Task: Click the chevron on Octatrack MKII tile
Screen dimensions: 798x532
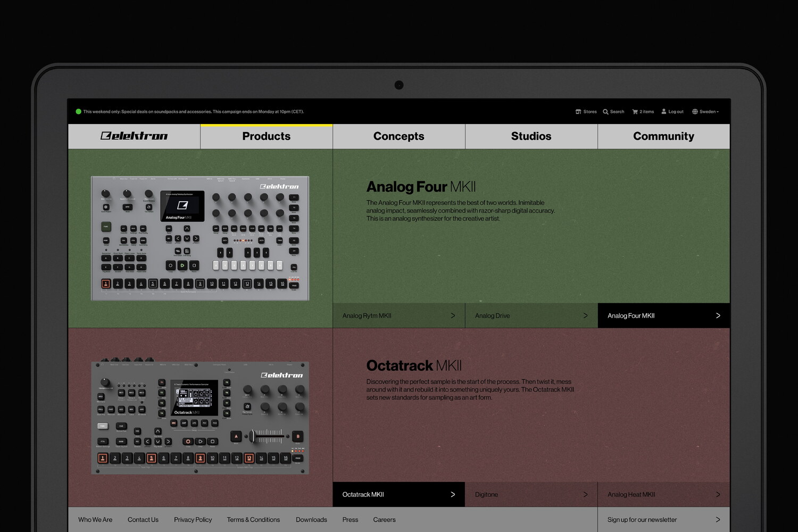Action: coord(453,494)
